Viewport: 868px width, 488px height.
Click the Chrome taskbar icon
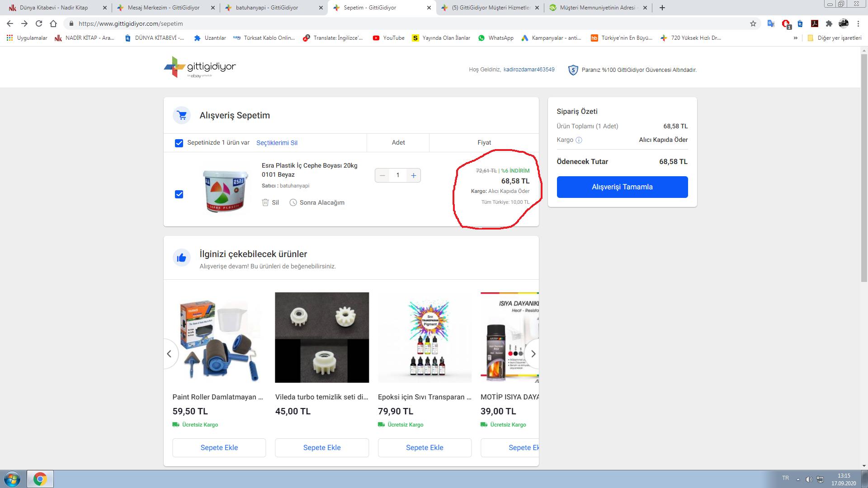click(40, 479)
